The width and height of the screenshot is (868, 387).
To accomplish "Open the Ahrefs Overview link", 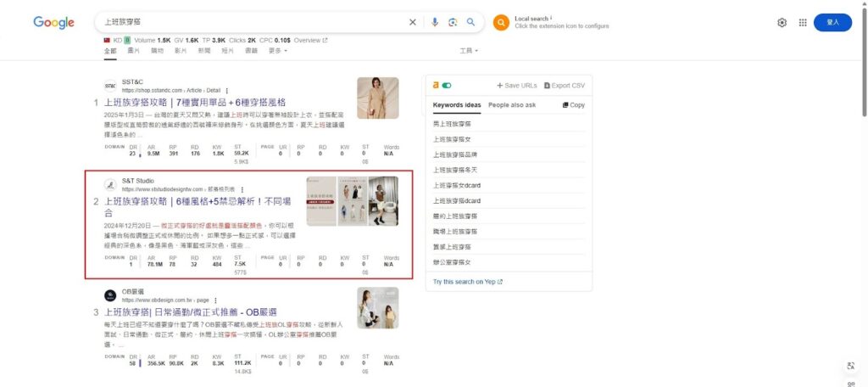I will (x=310, y=40).
